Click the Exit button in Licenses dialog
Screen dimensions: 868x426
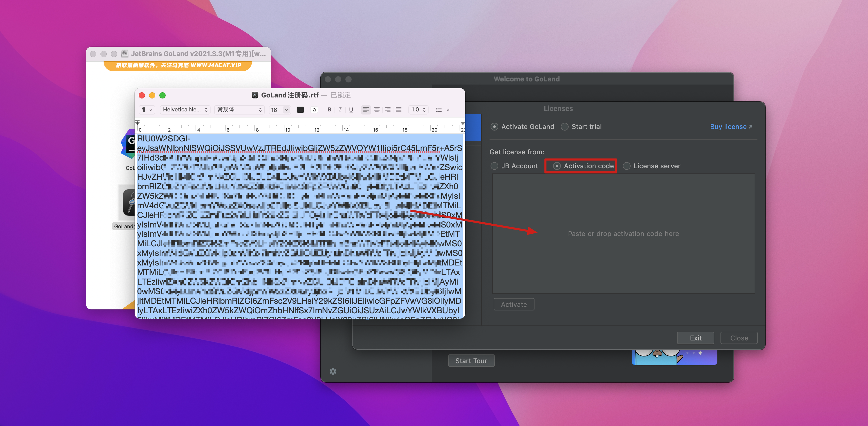click(x=695, y=338)
